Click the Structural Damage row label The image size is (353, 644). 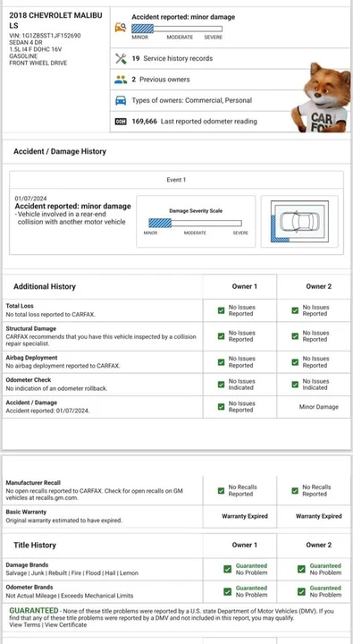click(x=31, y=329)
